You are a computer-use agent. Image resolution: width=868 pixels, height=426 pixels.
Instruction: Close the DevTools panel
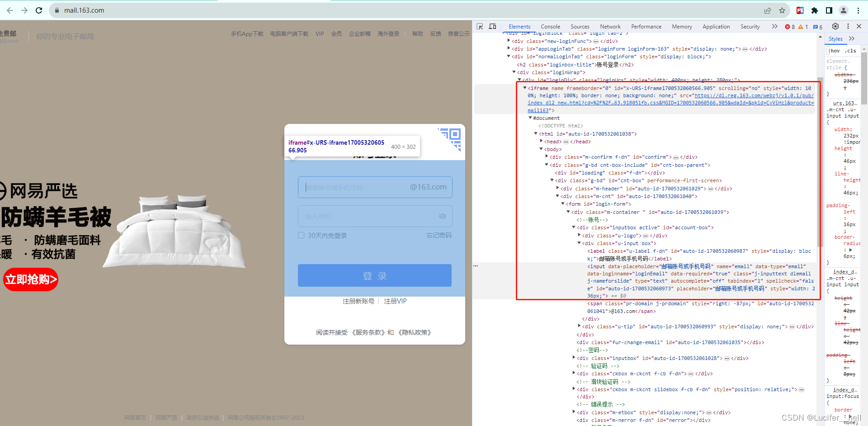859,27
